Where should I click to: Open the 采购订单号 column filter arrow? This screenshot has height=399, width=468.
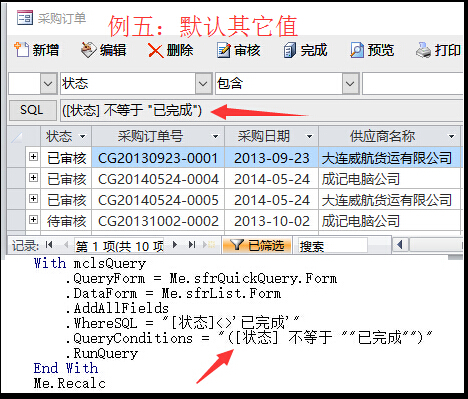[x=215, y=136]
